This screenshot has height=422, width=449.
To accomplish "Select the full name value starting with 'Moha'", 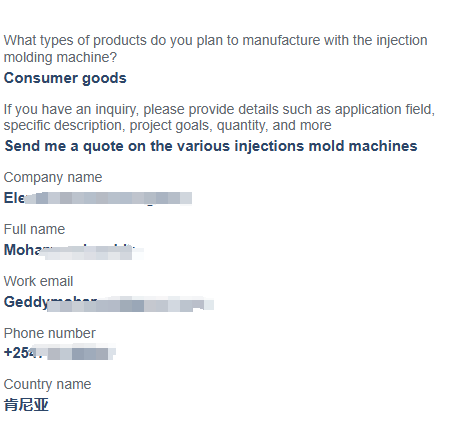I will 73,250.
